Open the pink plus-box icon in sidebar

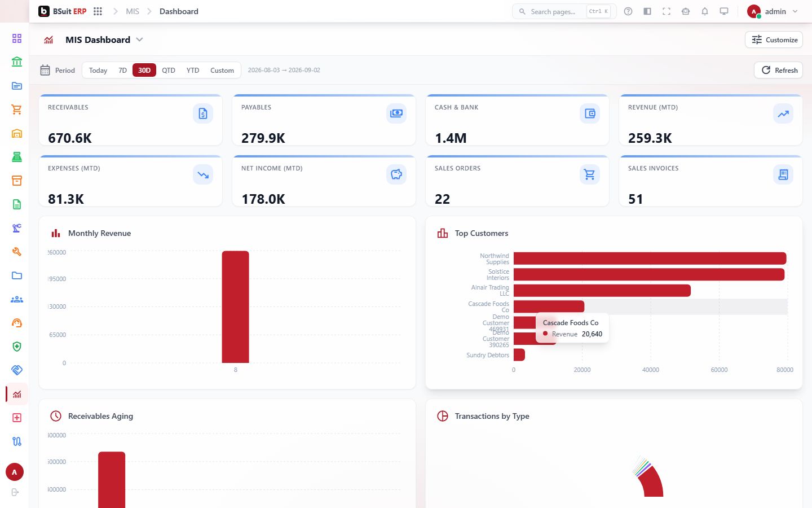17,418
